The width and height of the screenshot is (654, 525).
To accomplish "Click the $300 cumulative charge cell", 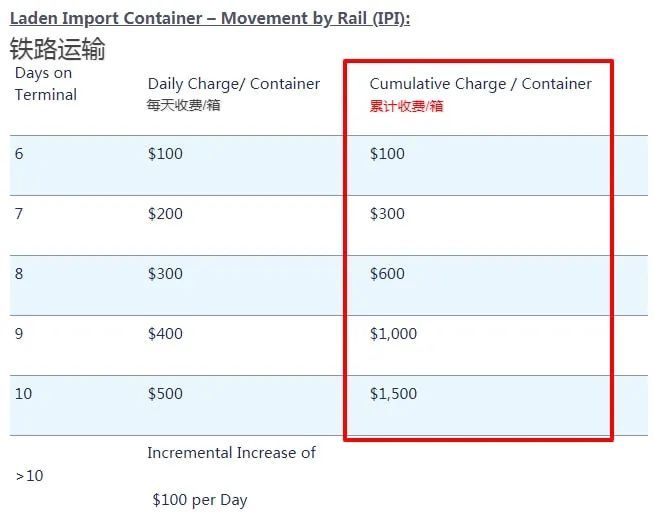I will pos(387,214).
